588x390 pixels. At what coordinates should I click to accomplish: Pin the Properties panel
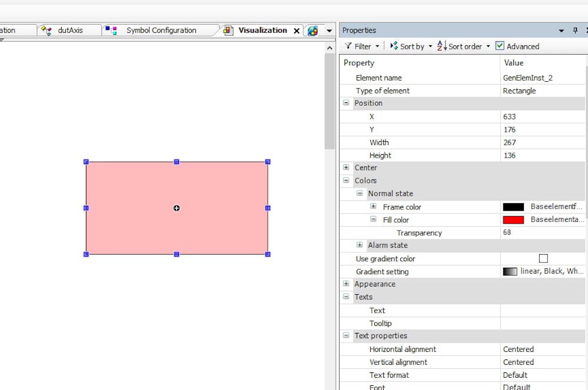click(x=575, y=30)
